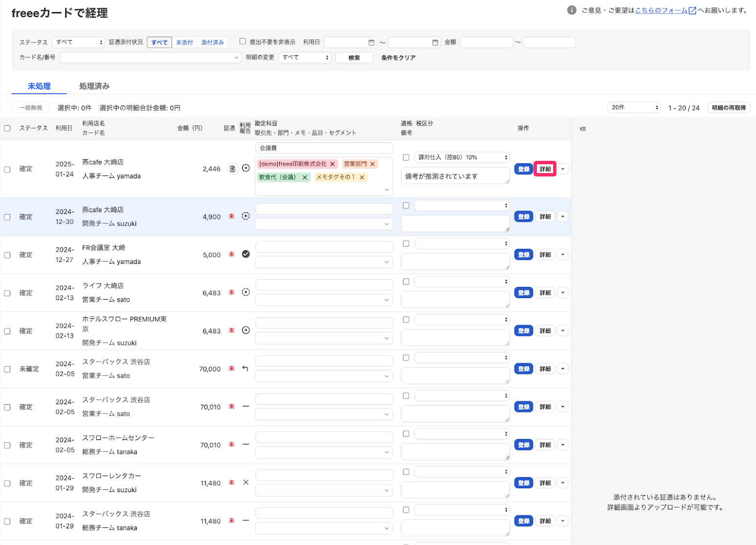Open the カード名/番号 combo box
Screen dimensions: 756x545
[x=150, y=58]
